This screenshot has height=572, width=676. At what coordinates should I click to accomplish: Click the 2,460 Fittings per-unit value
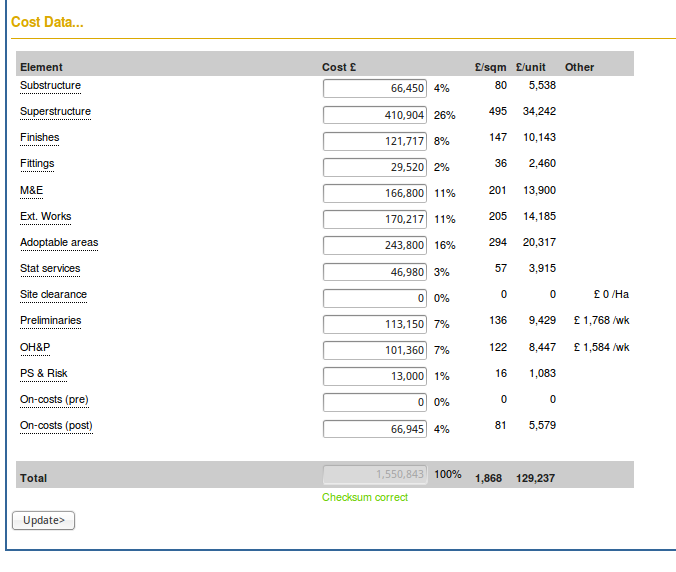(542, 163)
